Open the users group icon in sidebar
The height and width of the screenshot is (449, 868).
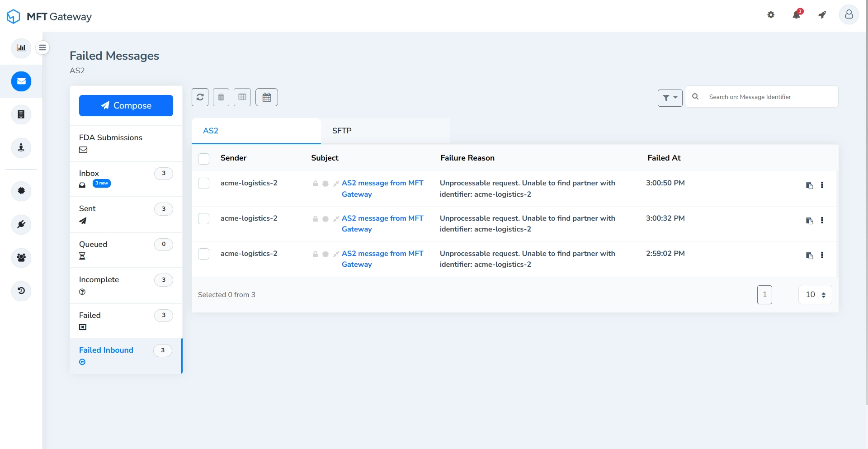coord(21,257)
